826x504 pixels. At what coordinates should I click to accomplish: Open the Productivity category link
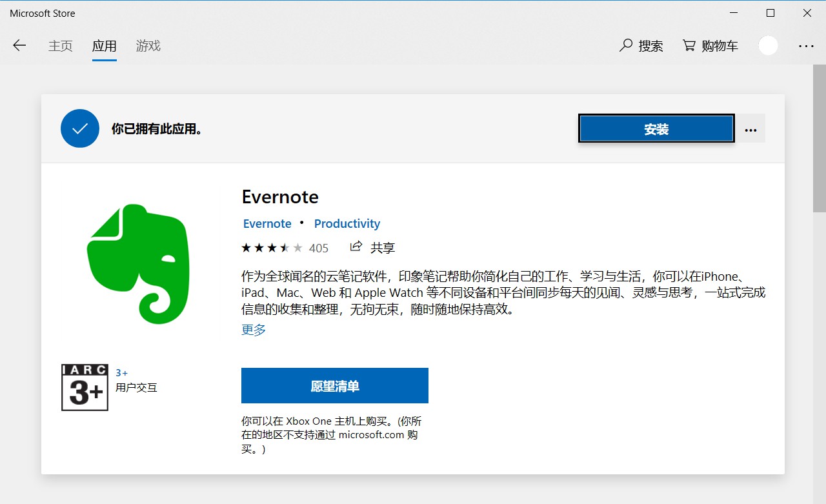(x=347, y=223)
